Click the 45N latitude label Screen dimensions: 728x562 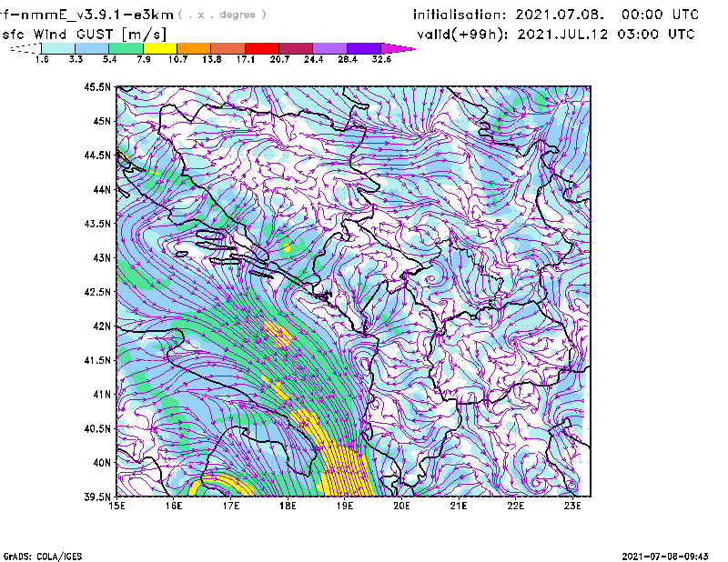102,121
